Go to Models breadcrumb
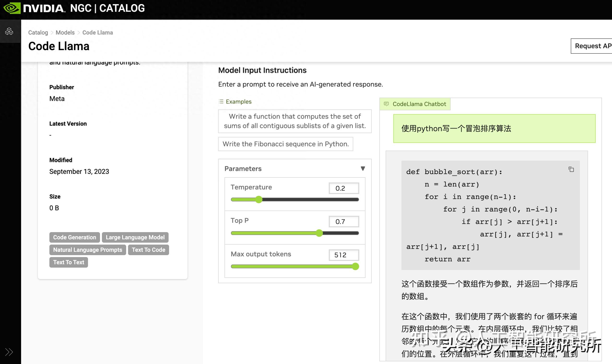The height and width of the screenshot is (364, 612). [x=65, y=32]
